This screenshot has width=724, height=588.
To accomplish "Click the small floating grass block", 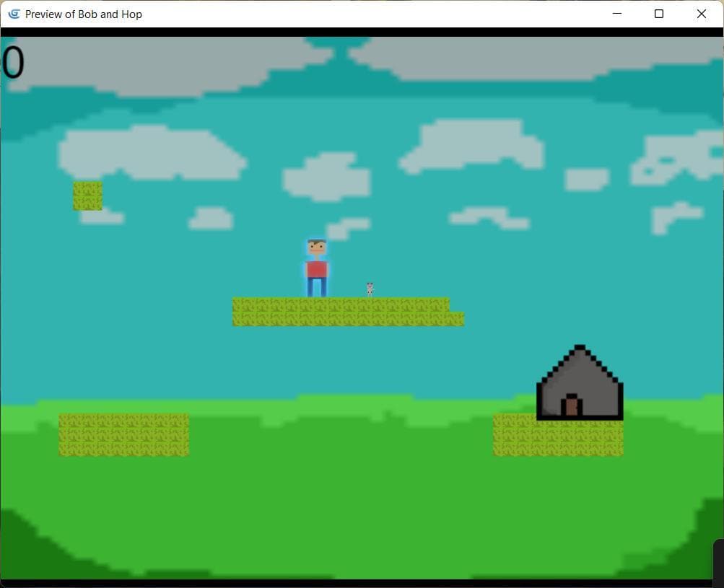I will click(88, 196).
